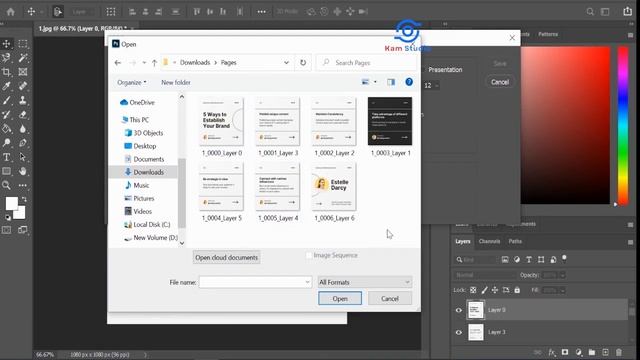Refresh the Pages folder listing

(x=303, y=62)
